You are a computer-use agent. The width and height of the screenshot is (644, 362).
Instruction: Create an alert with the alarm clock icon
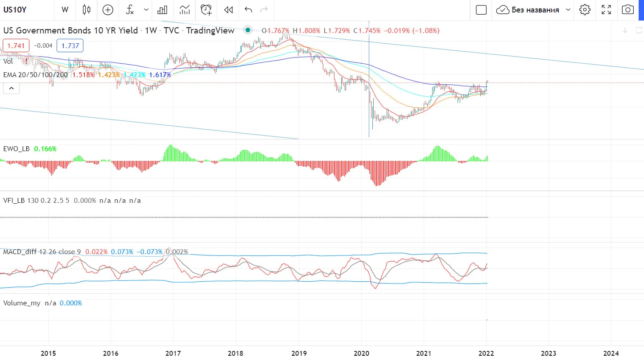tap(206, 9)
